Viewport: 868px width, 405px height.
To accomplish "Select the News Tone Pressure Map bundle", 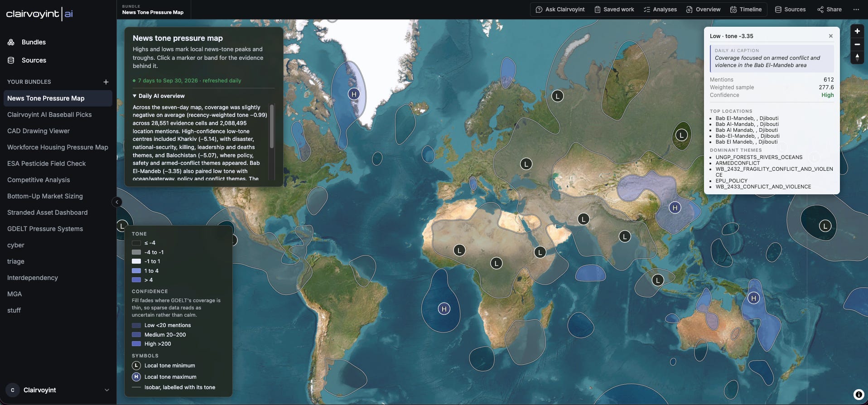I will [x=58, y=98].
